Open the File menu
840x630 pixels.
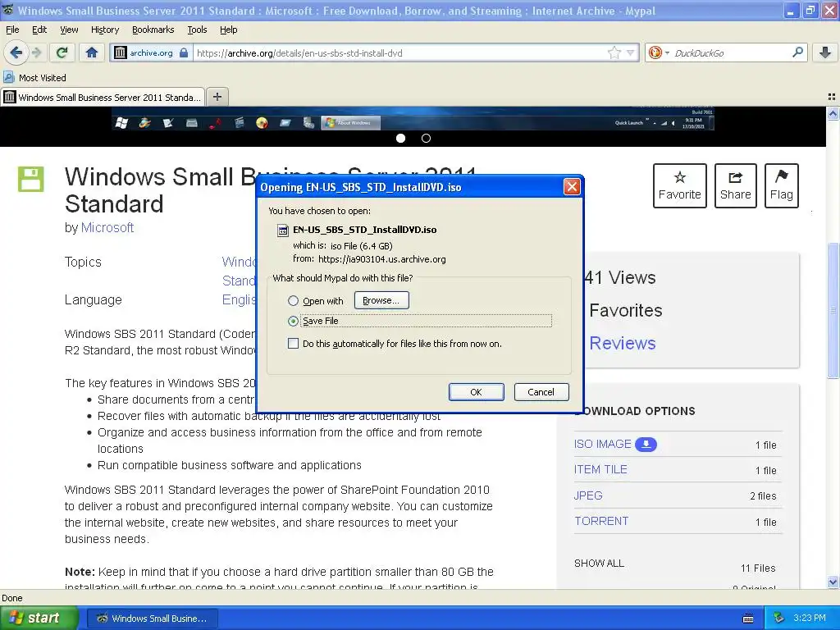[12, 30]
